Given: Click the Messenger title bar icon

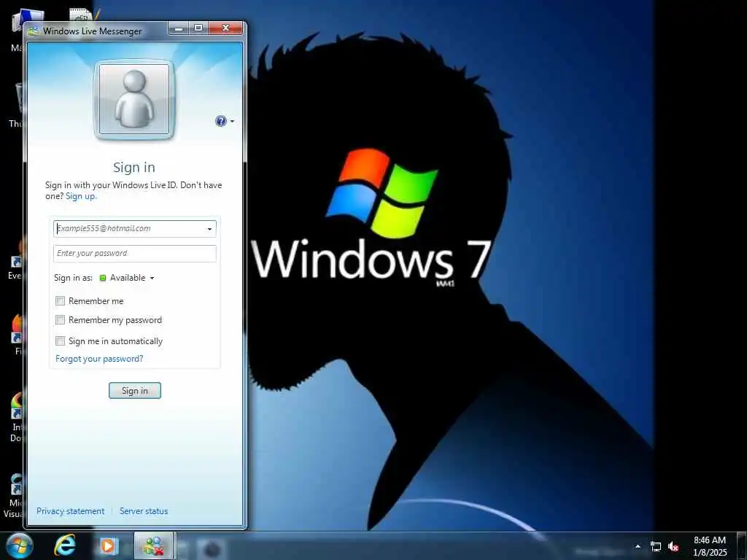Looking at the screenshot, I should coord(34,31).
